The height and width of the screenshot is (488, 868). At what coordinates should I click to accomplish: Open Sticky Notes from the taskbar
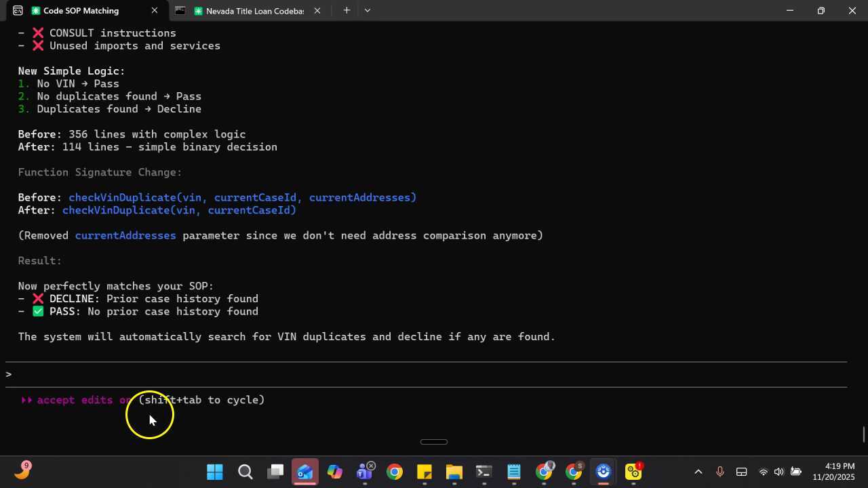coord(425,472)
